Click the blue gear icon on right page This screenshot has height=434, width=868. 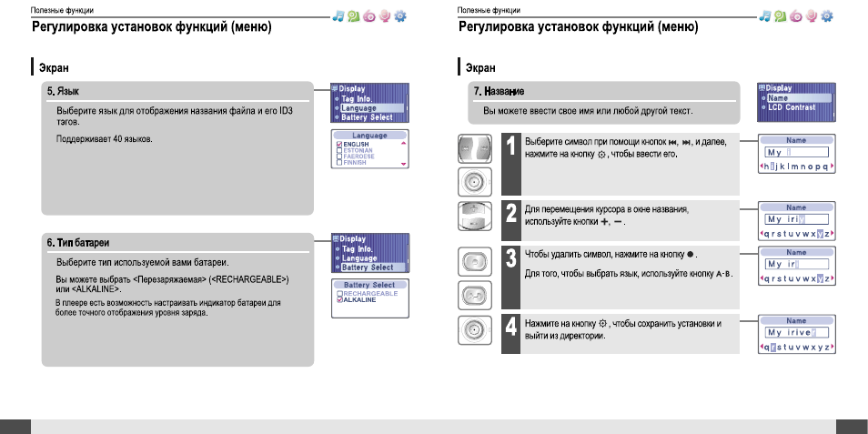click(826, 16)
